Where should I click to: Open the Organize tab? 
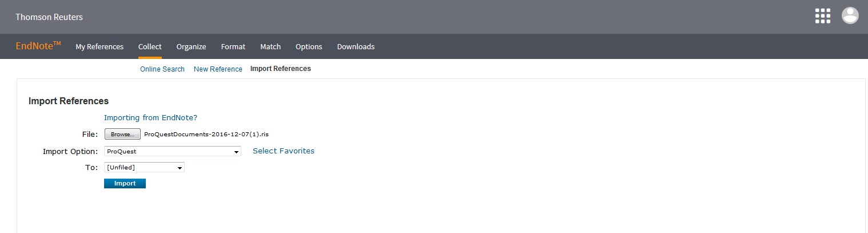point(191,47)
